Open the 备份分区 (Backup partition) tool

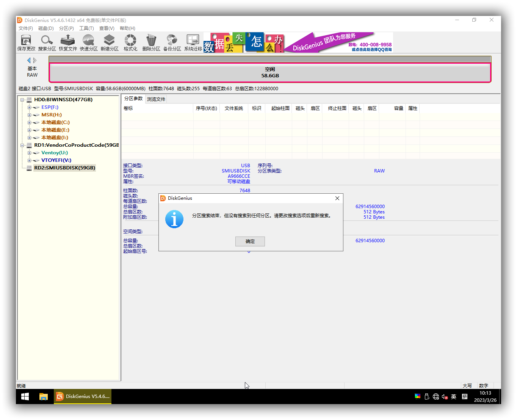(172, 43)
